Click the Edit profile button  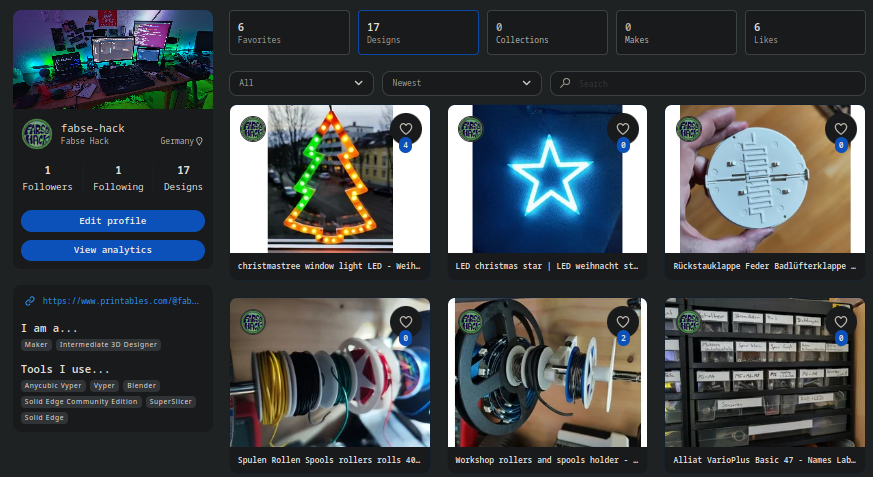coord(113,221)
